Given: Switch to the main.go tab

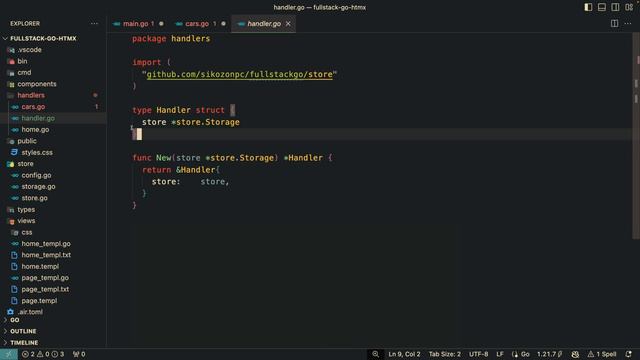Looking at the screenshot, I should (136, 24).
